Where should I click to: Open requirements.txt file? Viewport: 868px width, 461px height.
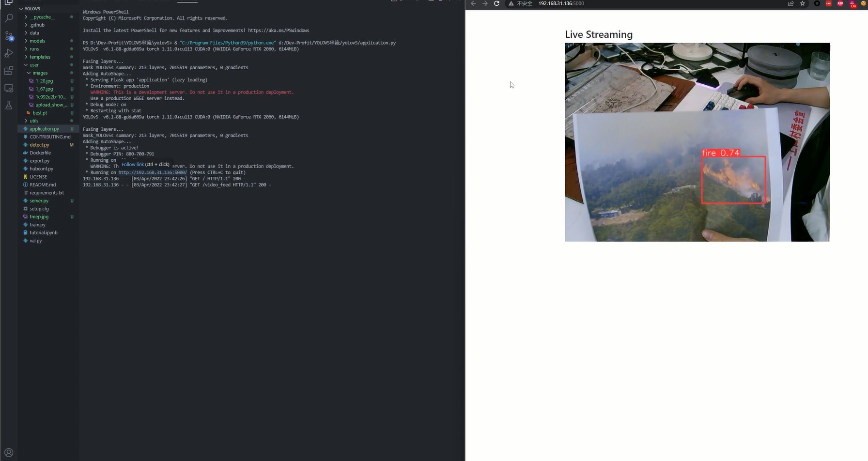coord(48,193)
